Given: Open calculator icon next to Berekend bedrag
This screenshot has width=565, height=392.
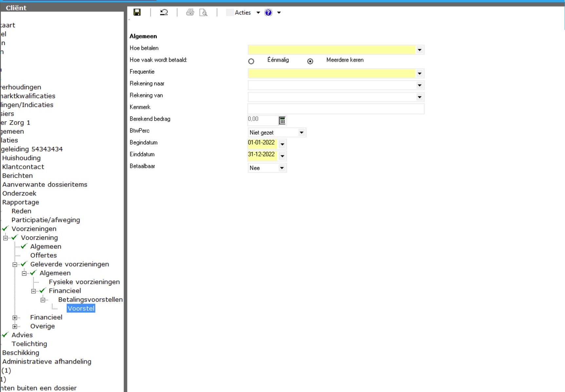Looking at the screenshot, I should (282, 121).
